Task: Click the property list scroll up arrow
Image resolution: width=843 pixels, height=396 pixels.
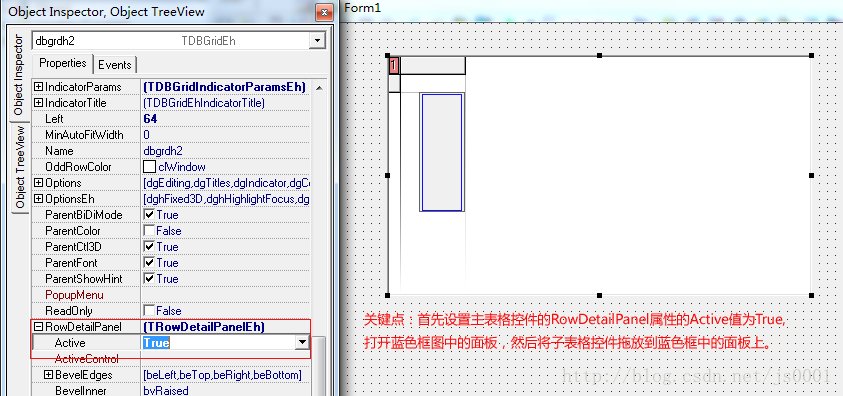Action: pos(319,87)
